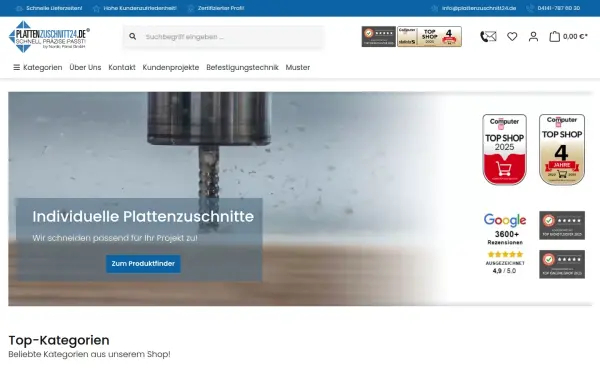The width and height of the screenshot is (600, 375).
Task: Open Befestigungstechnik in the navigation
Action: click(x=242, y=67)
